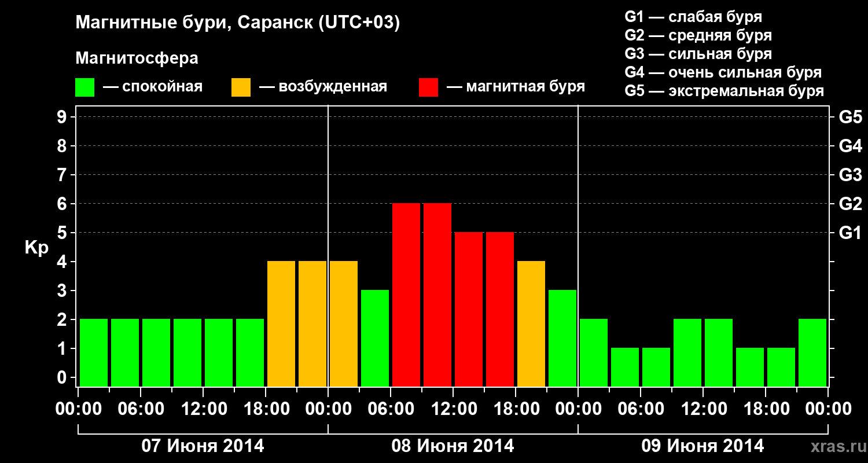Click the 'G3 — сильная буря' legend line

[698, 54]
